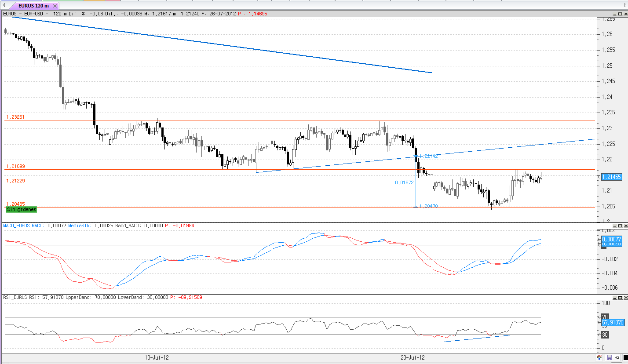The height and width of the screenshot is (364, 628).
Task: Click the RSI_EURUS pane title text
Action: pyautogui.click(x=15, y=298)
